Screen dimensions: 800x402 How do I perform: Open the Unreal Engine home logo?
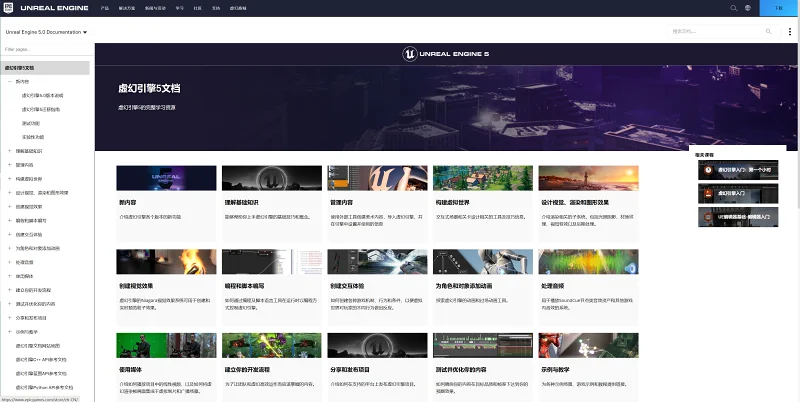(x=54, y=8)
